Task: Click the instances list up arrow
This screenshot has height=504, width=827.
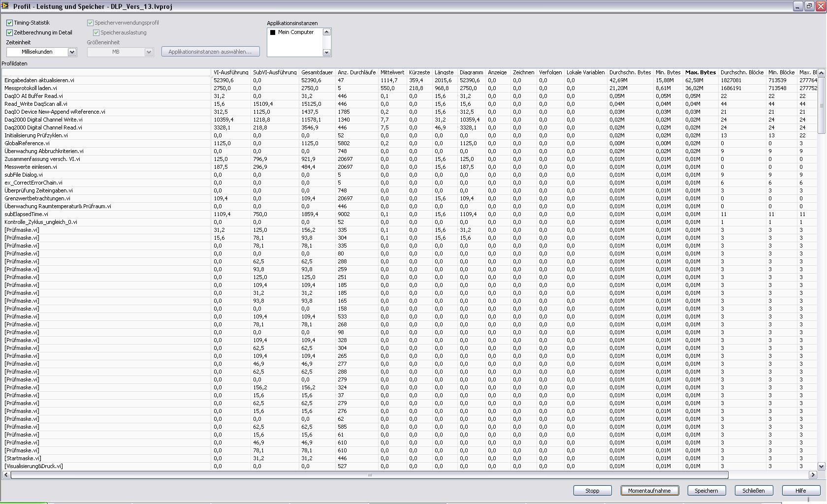Action: coord(326,32)
